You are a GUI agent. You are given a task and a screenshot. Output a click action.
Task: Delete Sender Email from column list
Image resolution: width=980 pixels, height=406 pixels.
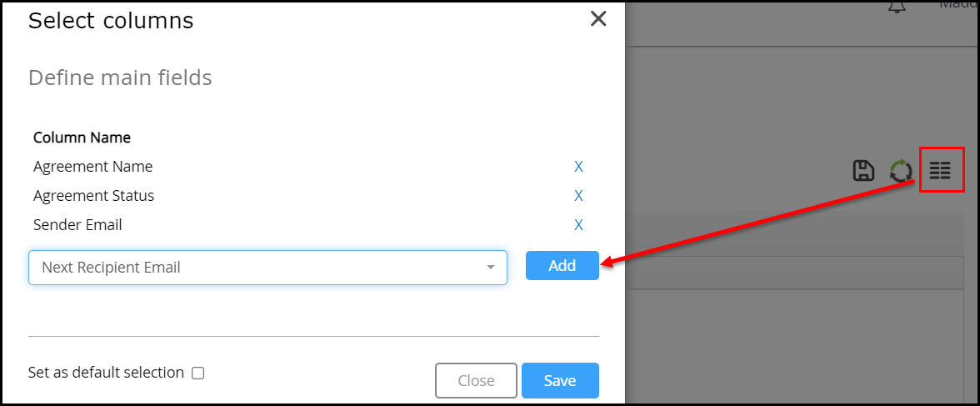point(578,225)
